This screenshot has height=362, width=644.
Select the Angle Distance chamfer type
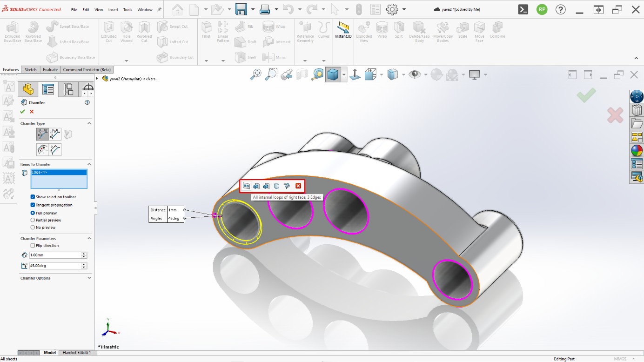(x=42, y=134)
